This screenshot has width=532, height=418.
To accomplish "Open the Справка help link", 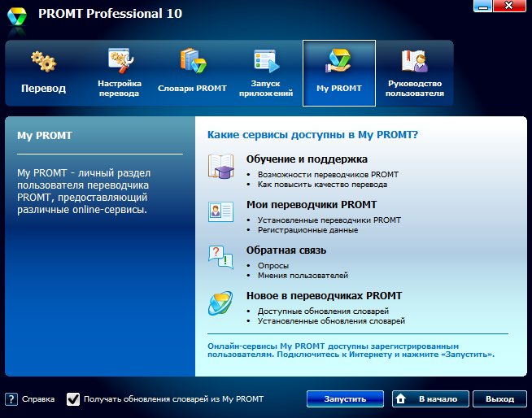I will 38,399.
